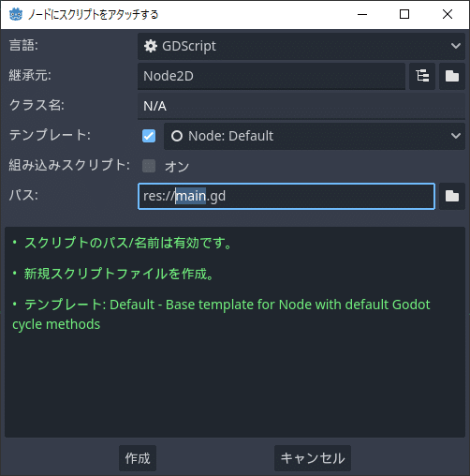
Task: Open the 言語 GDScript dropdown
Action: pyautogui.click(x=301, y=46)
